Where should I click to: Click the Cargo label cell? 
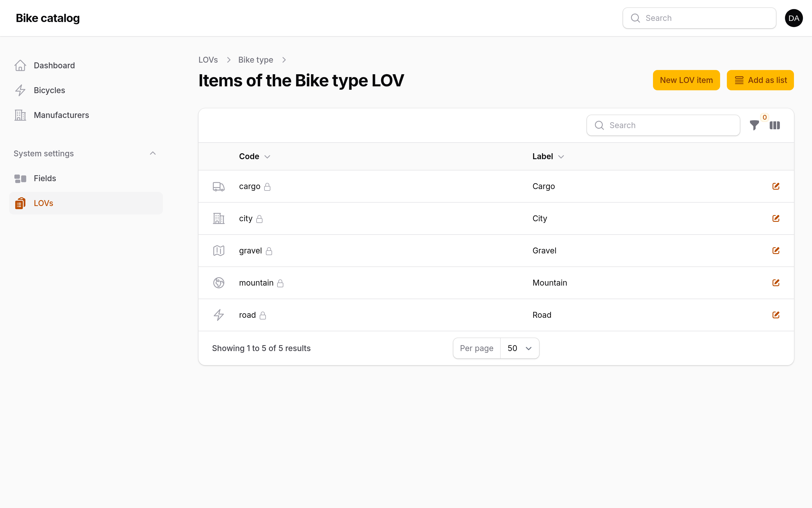pyautogui.click(x=544, y=187)
